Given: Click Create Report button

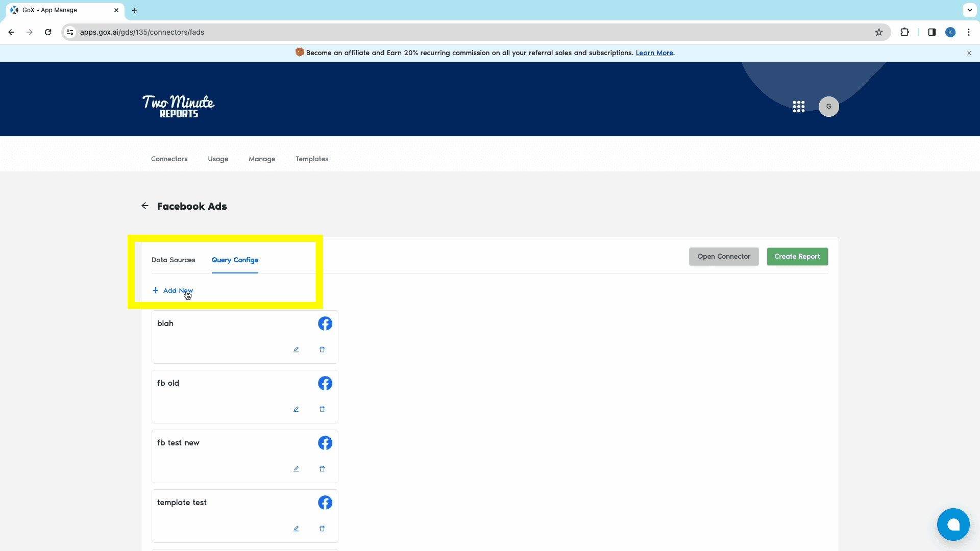Looking at the screenshot, I should pyautogui.click(x=797, y=257).
